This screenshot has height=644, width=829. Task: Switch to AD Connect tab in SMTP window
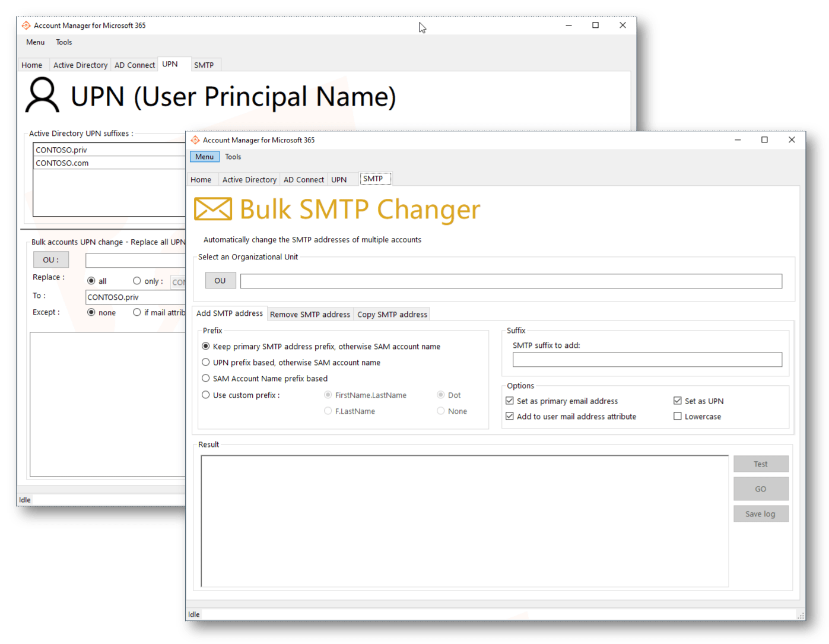(x=303, y=180)
